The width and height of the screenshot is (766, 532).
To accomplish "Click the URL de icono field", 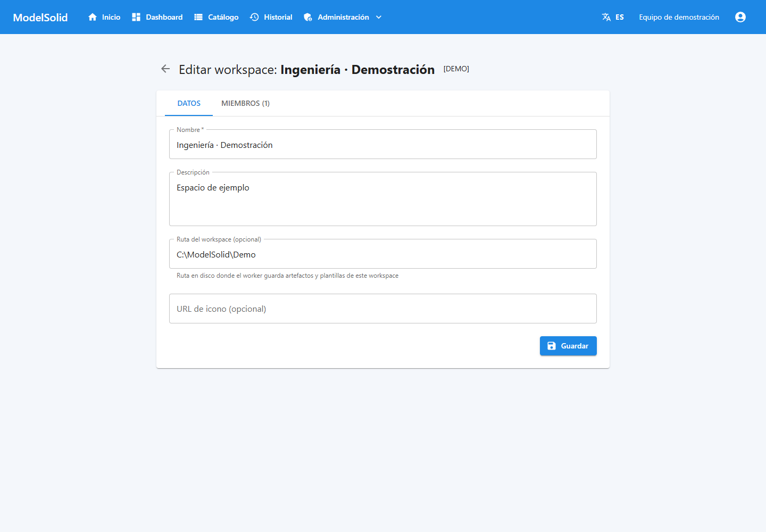I will tap(383, 309).
